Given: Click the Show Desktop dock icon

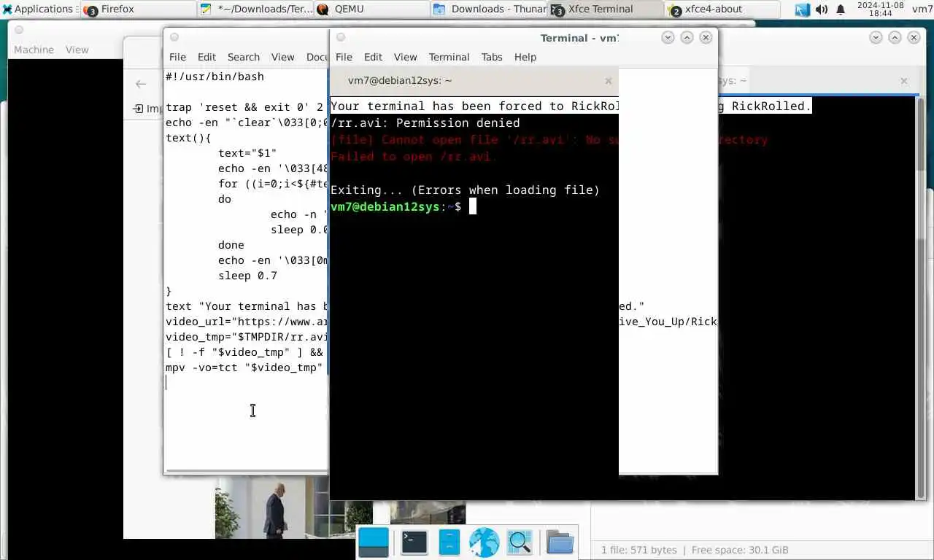Looking at the screenshot, I should click(x=374, y=542).
